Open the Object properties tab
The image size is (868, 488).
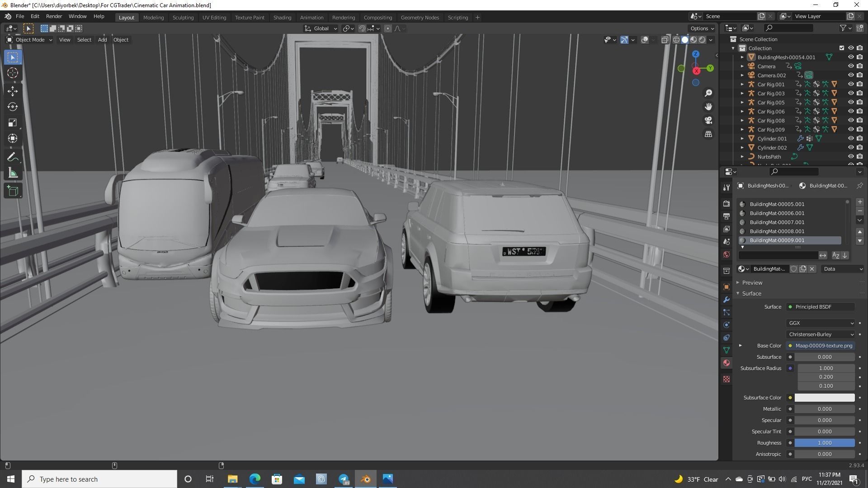(726, 287)
